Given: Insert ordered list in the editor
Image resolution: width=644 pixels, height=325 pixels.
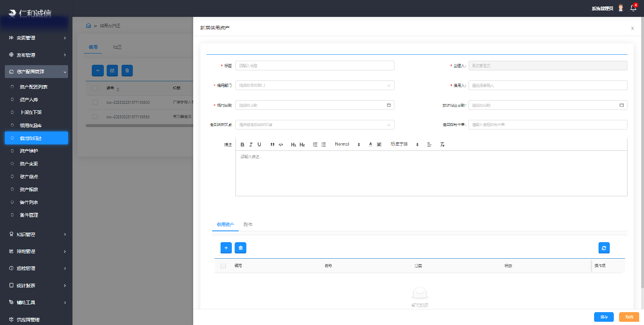Looking at the screenshot, I should [315, 144].
